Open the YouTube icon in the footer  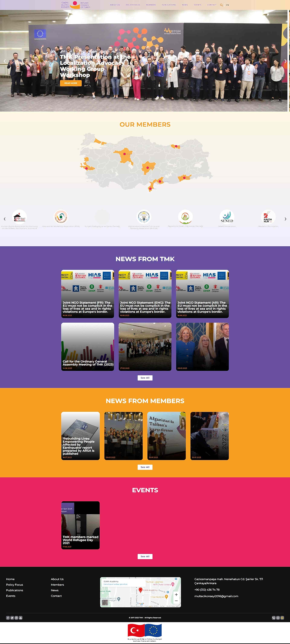(21, 618)
